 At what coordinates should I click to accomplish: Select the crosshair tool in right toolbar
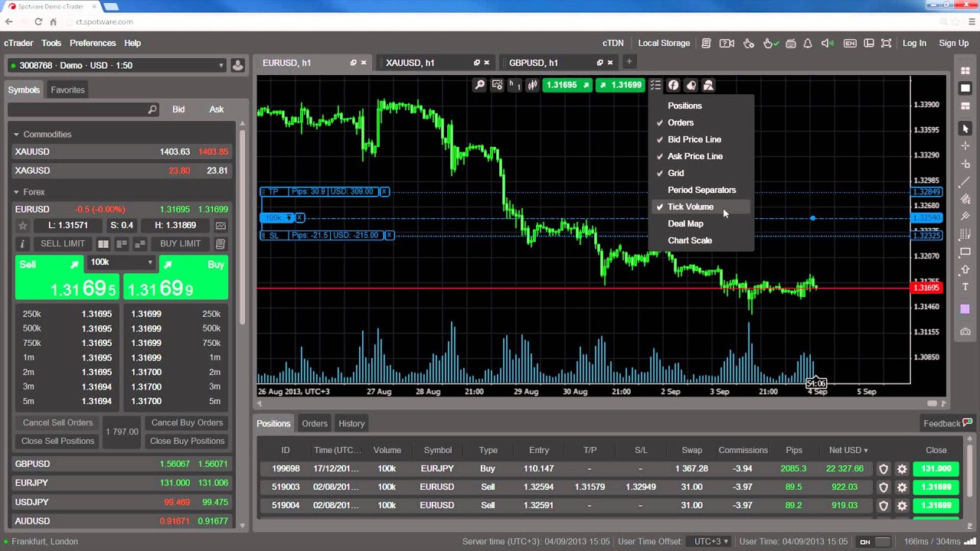pyautogui.click(x=965, y=146)
